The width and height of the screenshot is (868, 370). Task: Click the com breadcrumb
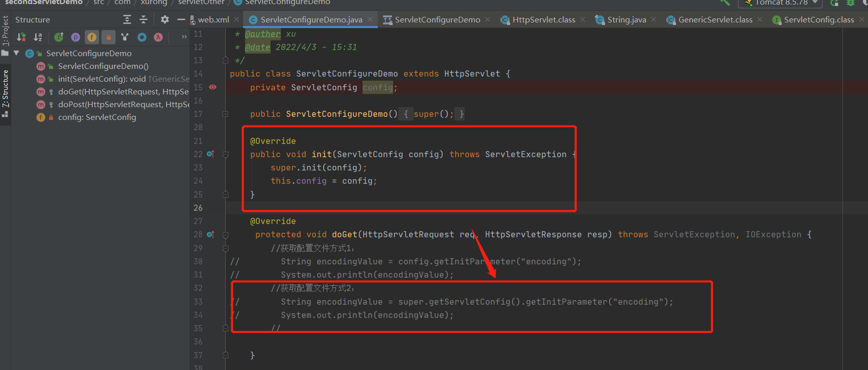click(x=123, y=3)
